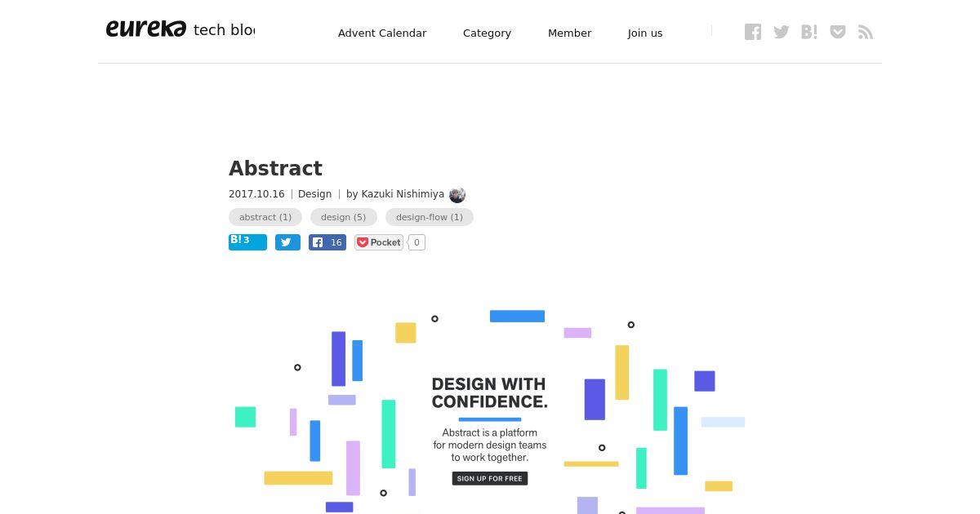
Task: Open the Member menu item
Action: 569,33
